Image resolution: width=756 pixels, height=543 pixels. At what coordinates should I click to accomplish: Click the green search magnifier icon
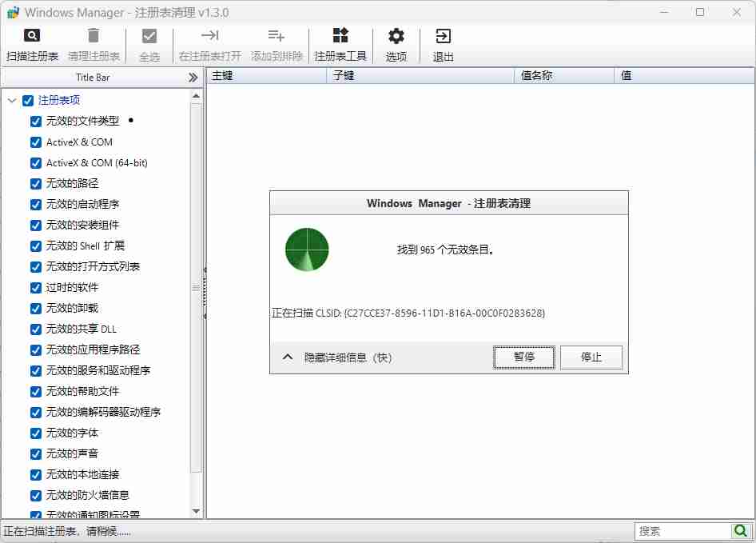pyautogui.click(x=742, y=530)
